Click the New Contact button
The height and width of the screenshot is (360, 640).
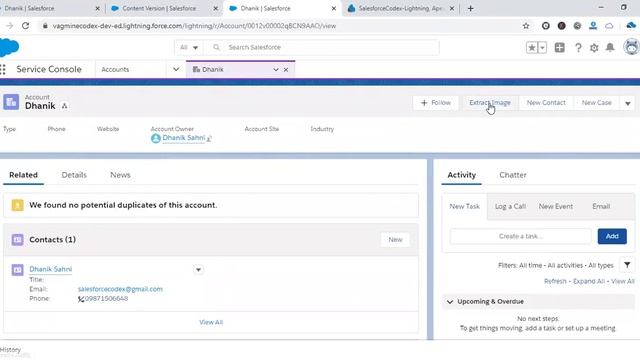546,103
